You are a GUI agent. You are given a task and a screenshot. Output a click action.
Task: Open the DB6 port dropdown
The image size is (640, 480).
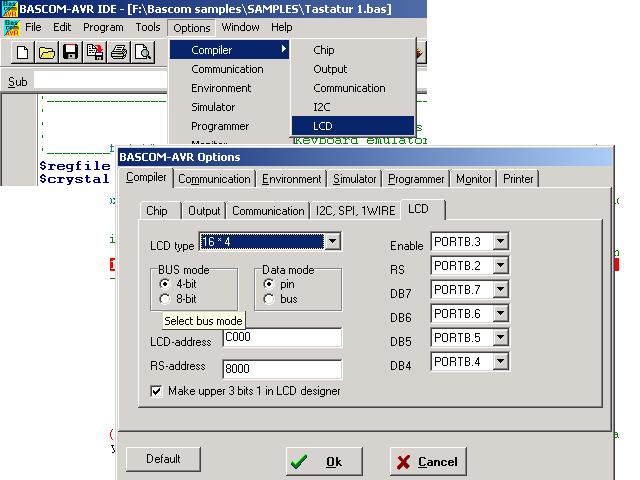500,313
